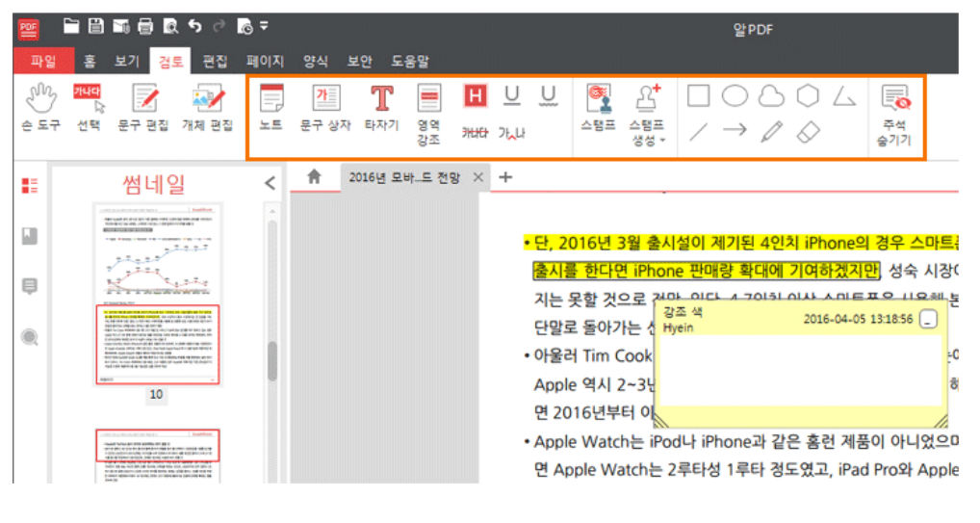Open the 도움말 tab

coord(410,61)
